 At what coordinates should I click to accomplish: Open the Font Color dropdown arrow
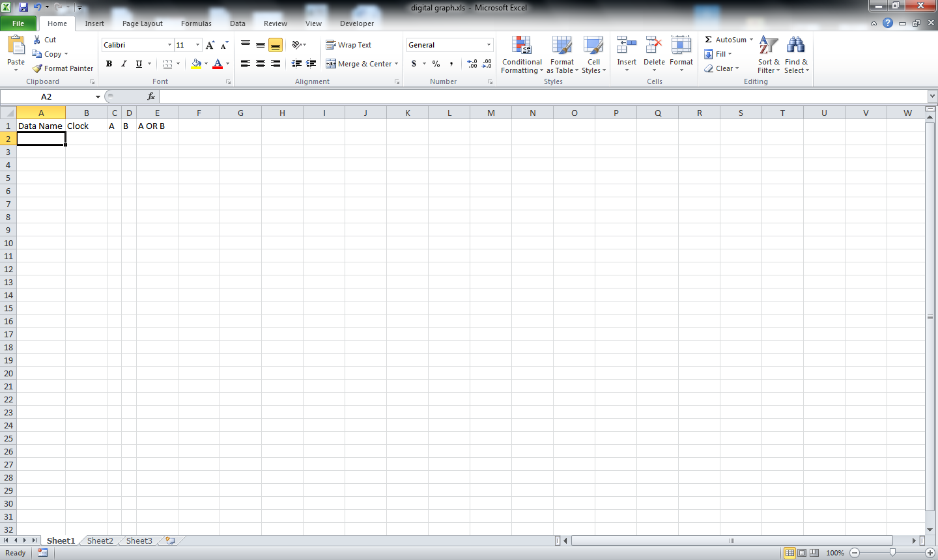[x=227, y=64]
